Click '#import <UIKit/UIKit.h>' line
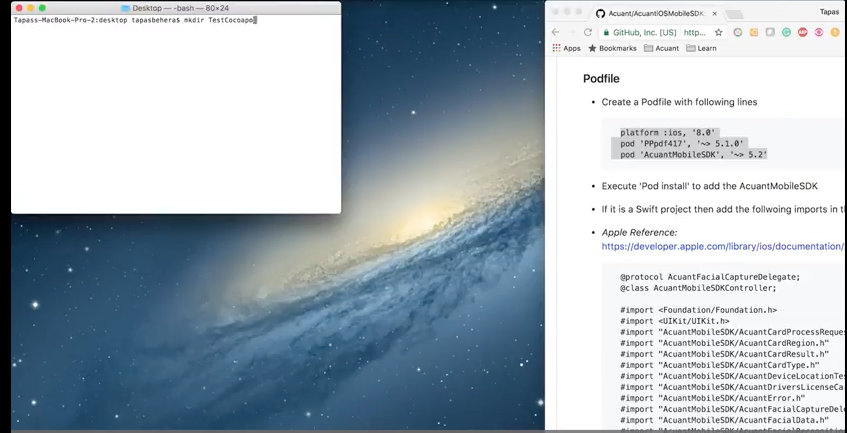The width and height of the screenshot is (847, 433). pyautogui.click(x=675, y=321)
